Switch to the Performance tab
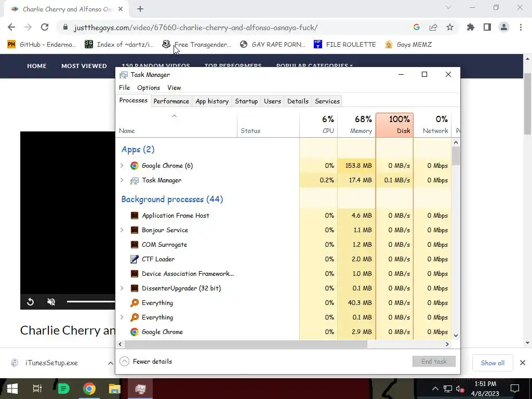Viewport: 532px width, 399px height. coord(171,101)
